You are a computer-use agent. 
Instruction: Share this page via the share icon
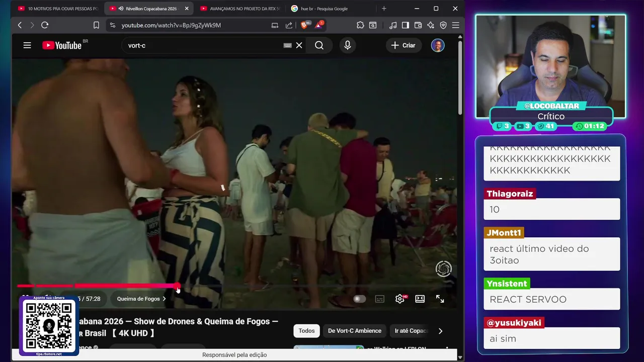coord(289,25)
